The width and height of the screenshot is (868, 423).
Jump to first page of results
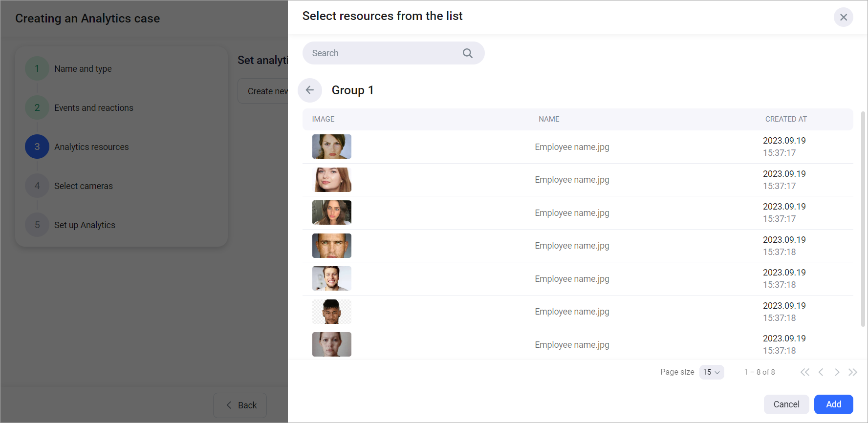[804, 372]
